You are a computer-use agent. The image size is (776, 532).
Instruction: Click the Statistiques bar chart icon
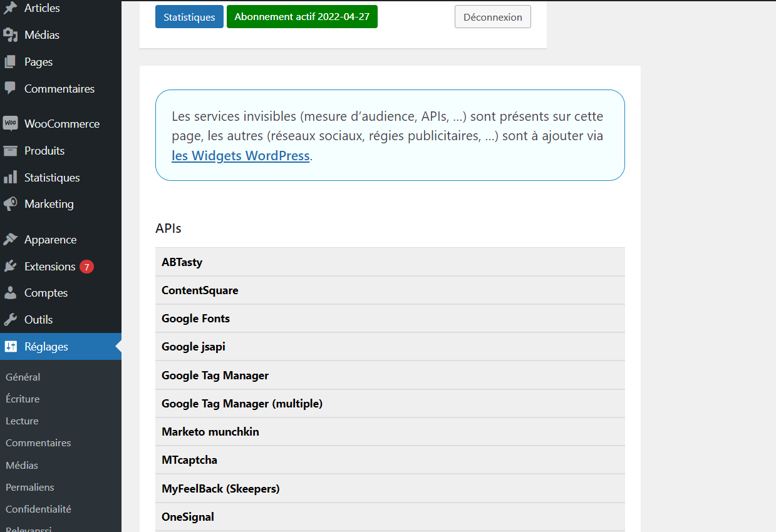(10, 178)
